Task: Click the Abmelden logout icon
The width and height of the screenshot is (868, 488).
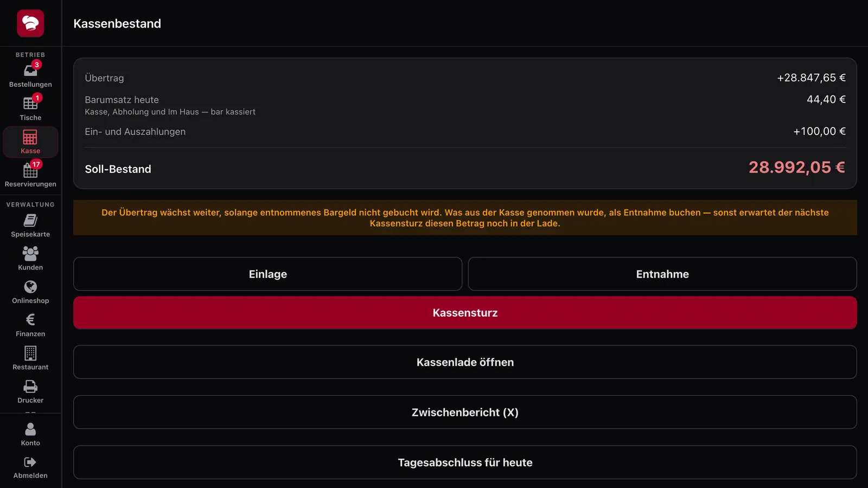Action: pyautogui.click(x=30, y=462)
